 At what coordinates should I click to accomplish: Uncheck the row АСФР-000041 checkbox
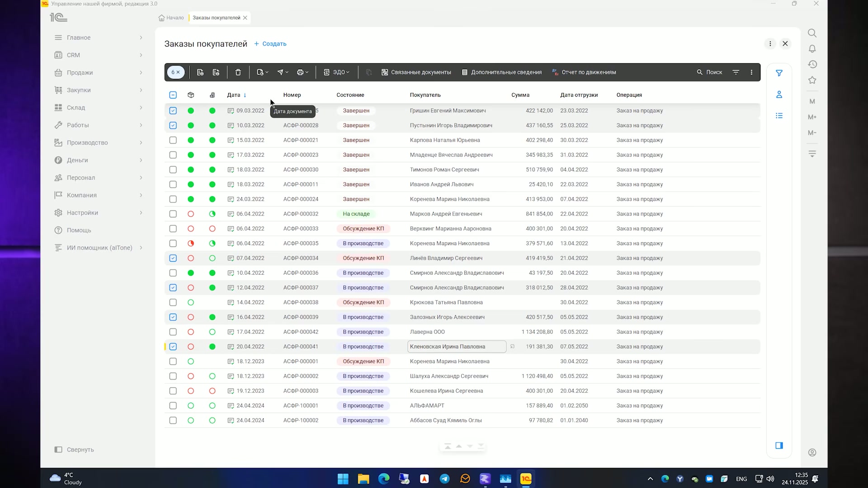pos(173,347)
